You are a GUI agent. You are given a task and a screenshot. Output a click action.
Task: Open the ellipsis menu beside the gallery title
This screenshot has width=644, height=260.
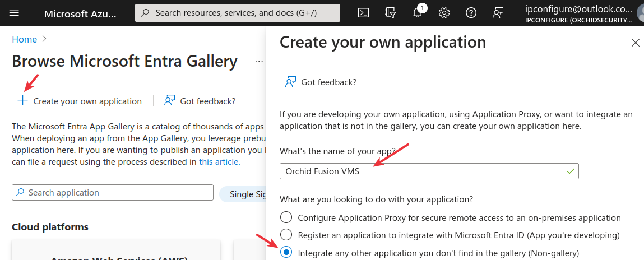[259, 61]
